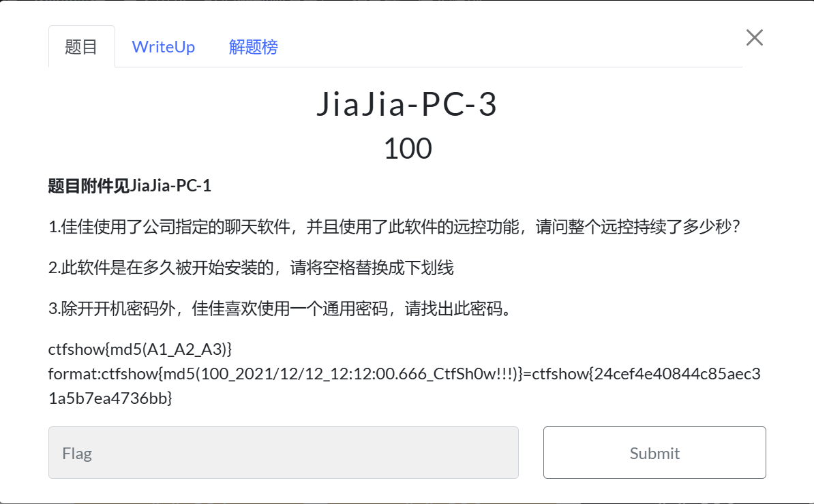
Task: Select the 题目 challenge tab
Action: click(x=82, y=47)
